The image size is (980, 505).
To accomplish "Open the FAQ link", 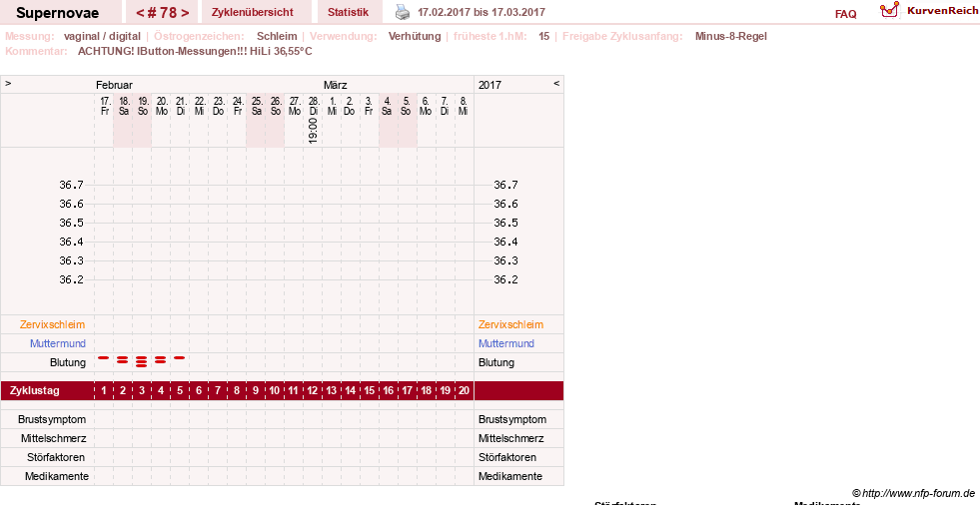I will (845, 14).
